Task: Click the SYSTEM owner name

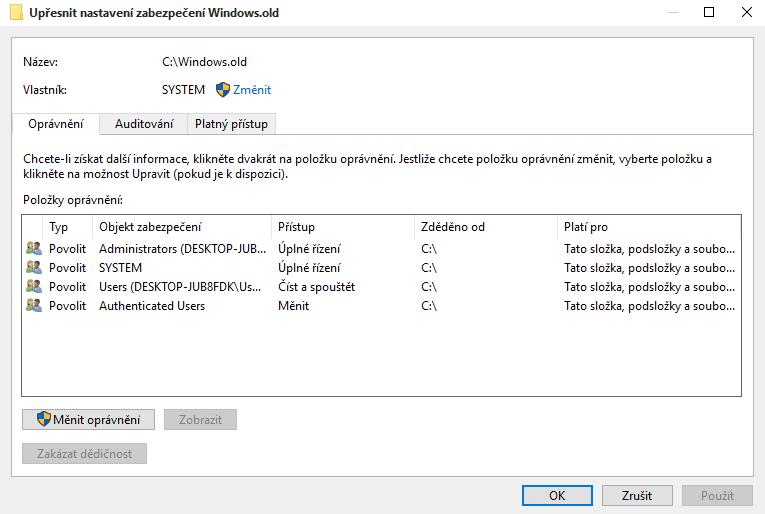Action: pyautogui.click(x=183, y=90)
